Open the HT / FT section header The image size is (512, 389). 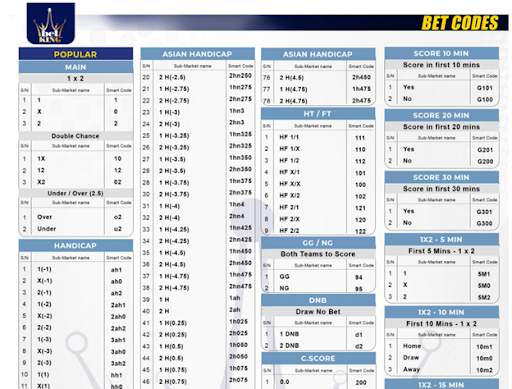(x=318, y=114)
